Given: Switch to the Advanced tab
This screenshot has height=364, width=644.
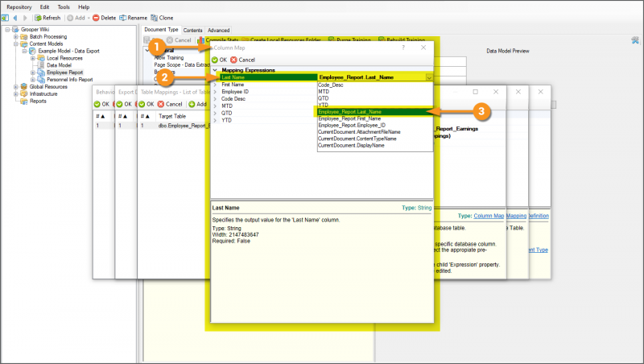Looking at the screenshot, I should [218, 31].
